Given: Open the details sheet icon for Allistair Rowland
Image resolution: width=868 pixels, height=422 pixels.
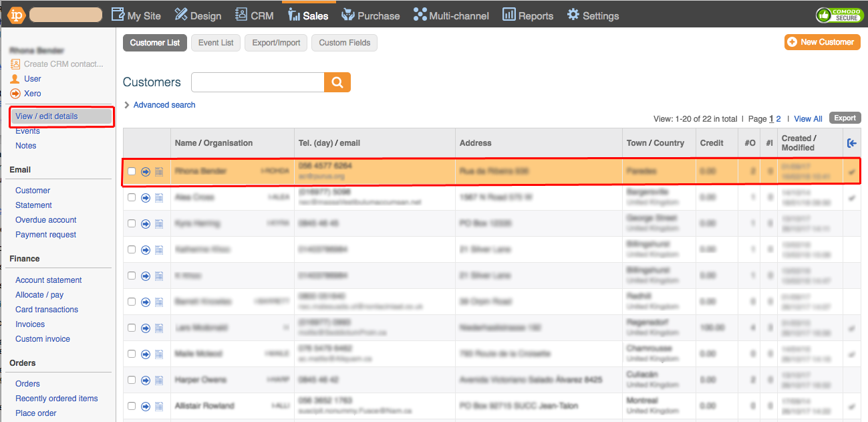Looking at the screenshot, I should point(159,407).
